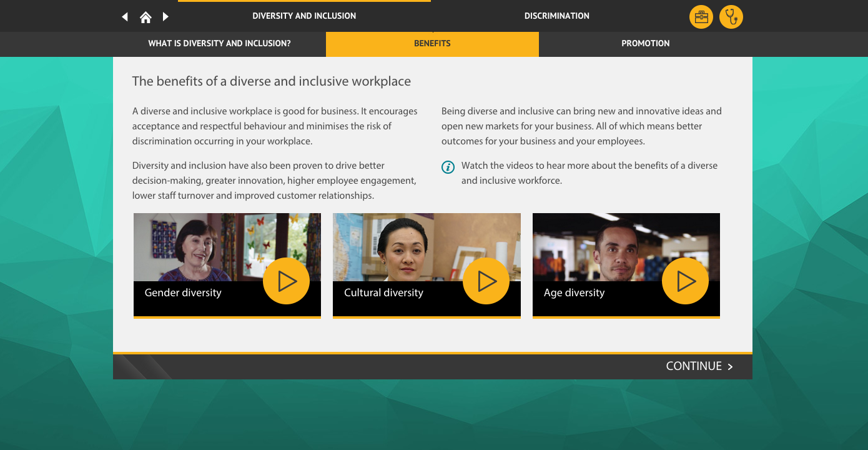This screenshot has height=450, width=868.
Task: Go to the next page arrow
Action: click(165, 17)
